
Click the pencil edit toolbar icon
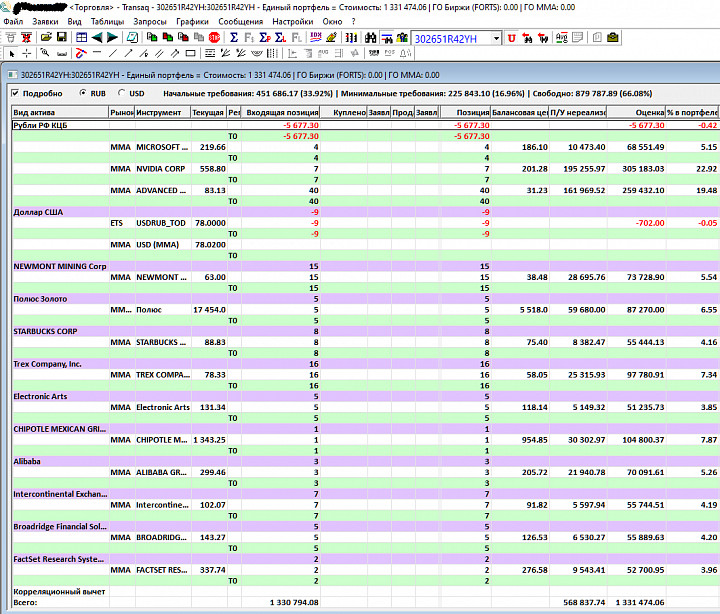tap(331, 38)
